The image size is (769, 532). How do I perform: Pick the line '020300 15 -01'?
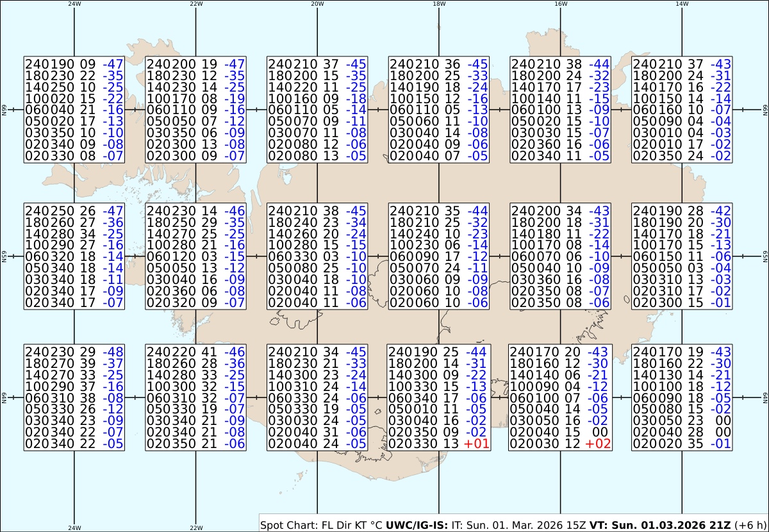pos(682,303)
